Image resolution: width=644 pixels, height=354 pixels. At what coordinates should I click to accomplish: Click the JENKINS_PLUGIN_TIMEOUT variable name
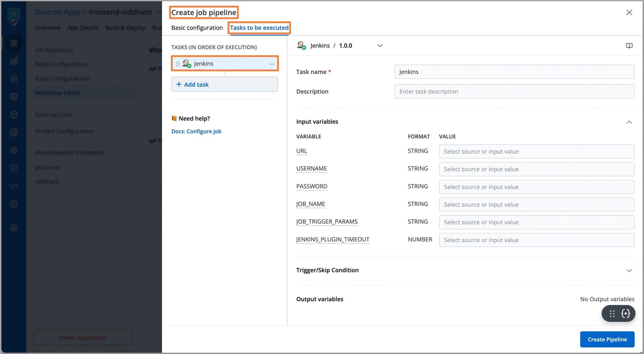[333, 239]
